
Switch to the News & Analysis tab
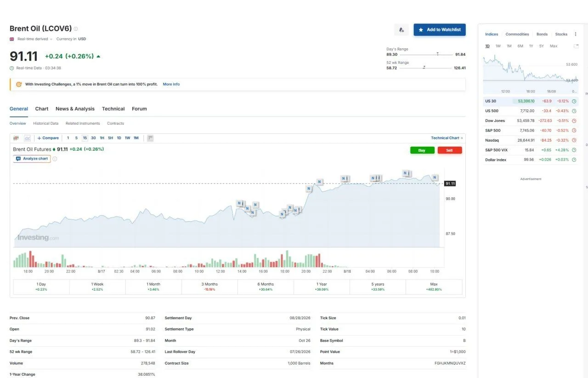(x=75, y=109)
